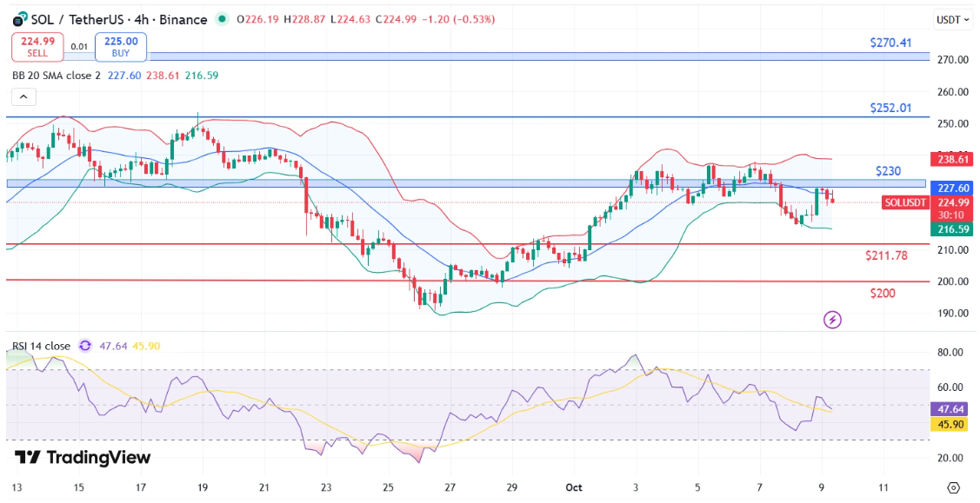Click the Oct label on time axis
Screen dimensions: 980x503
click(573, 487)
